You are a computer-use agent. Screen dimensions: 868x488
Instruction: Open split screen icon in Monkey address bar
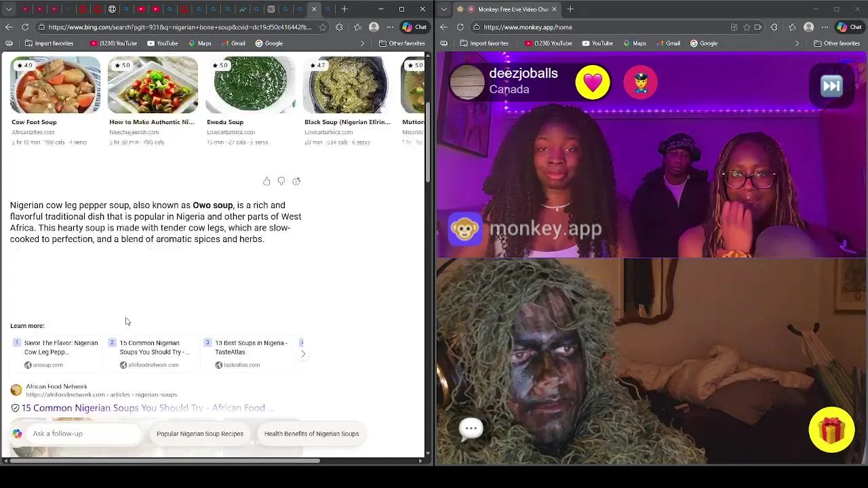click(x=734, y=27)
